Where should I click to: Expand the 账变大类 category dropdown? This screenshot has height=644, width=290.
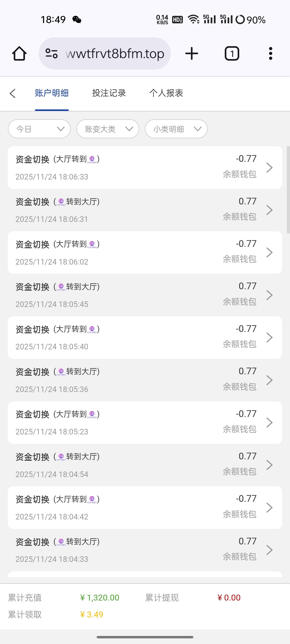(108, 129)
